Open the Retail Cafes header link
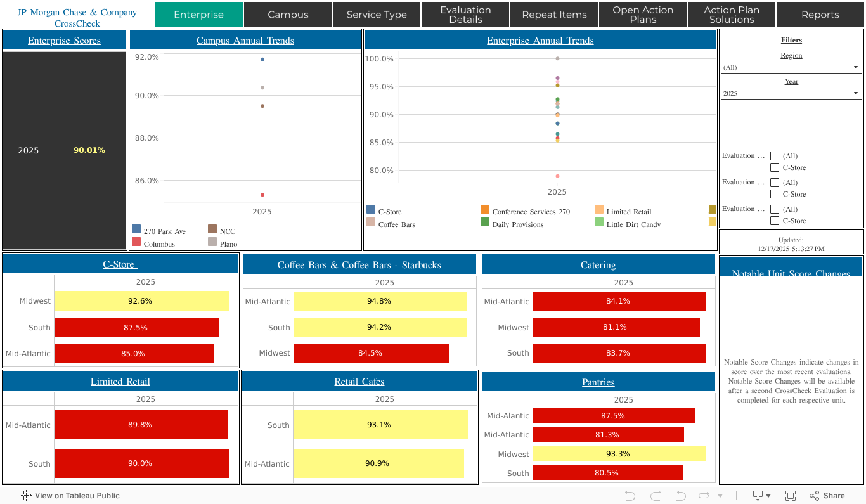 pyautogui.click(x=359, y=382)
